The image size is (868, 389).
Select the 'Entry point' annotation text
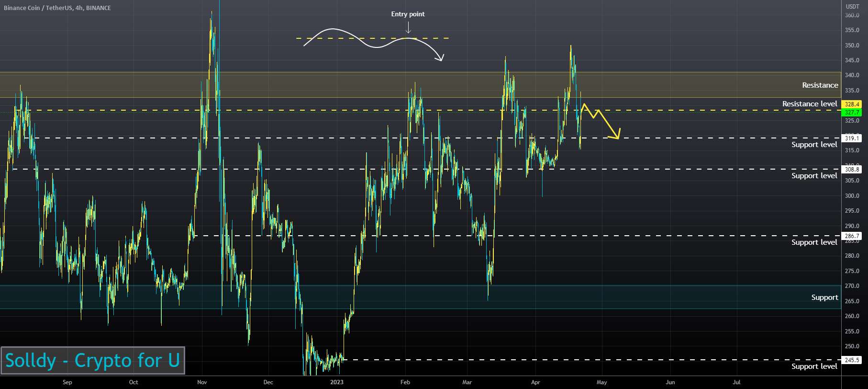[x=408, y=14]
